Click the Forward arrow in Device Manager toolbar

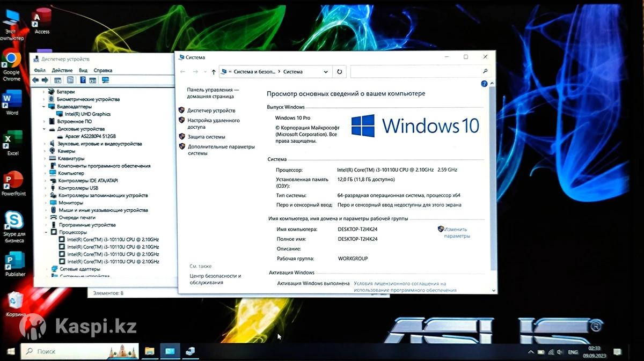[x=45, y=80]
